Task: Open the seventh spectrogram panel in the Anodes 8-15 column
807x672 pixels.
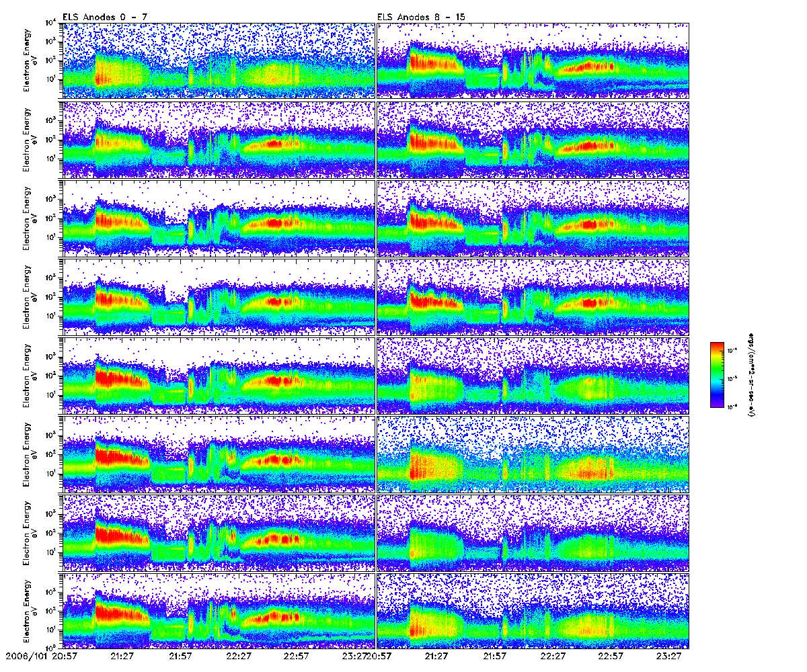Action: (533, 533)
